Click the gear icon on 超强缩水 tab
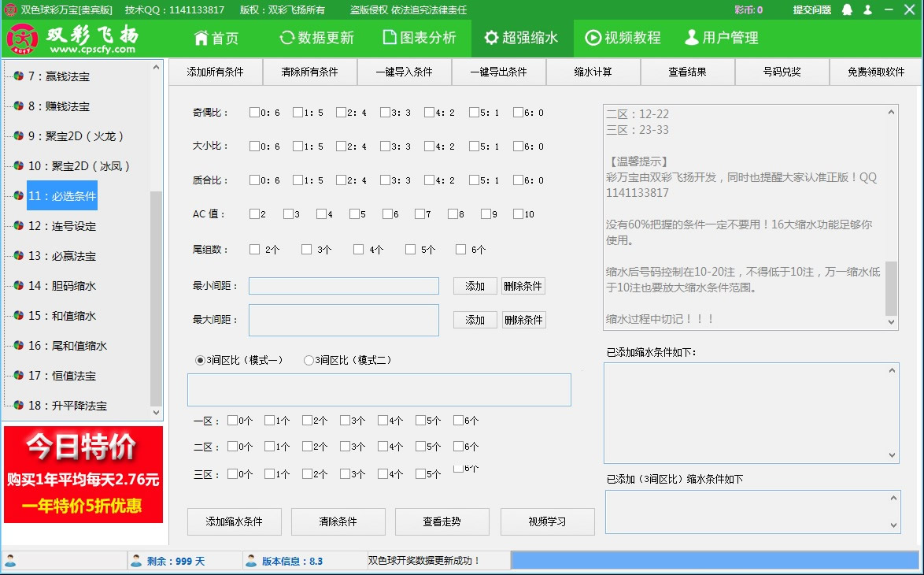The width and height of the screenshot is (924, 575). click(492, 37)
